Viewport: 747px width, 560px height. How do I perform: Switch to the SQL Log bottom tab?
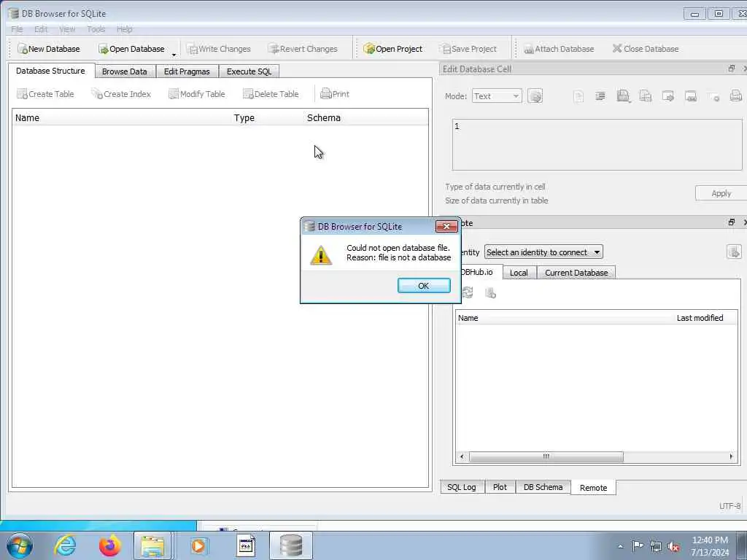462,487
